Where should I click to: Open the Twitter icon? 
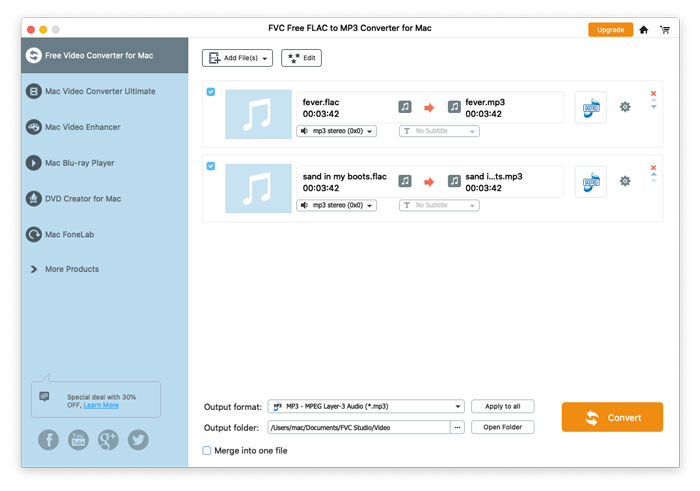tap(138, 440)
